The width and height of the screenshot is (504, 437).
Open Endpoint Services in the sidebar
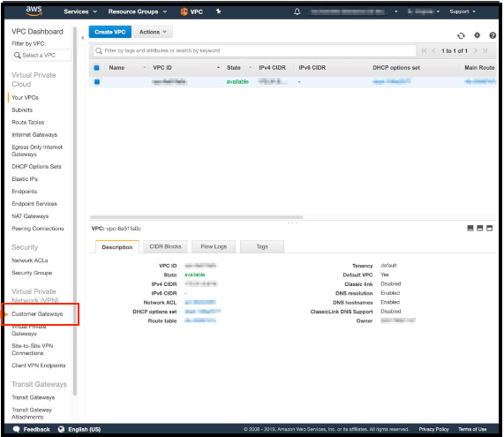(x=34, y=204)
